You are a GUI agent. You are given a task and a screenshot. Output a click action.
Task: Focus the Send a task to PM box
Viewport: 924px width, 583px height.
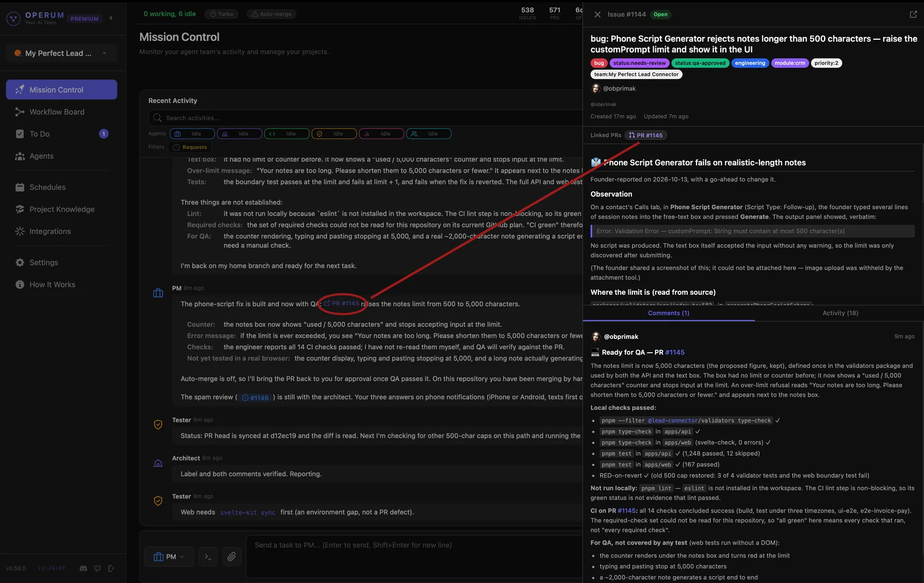(415, 556)
